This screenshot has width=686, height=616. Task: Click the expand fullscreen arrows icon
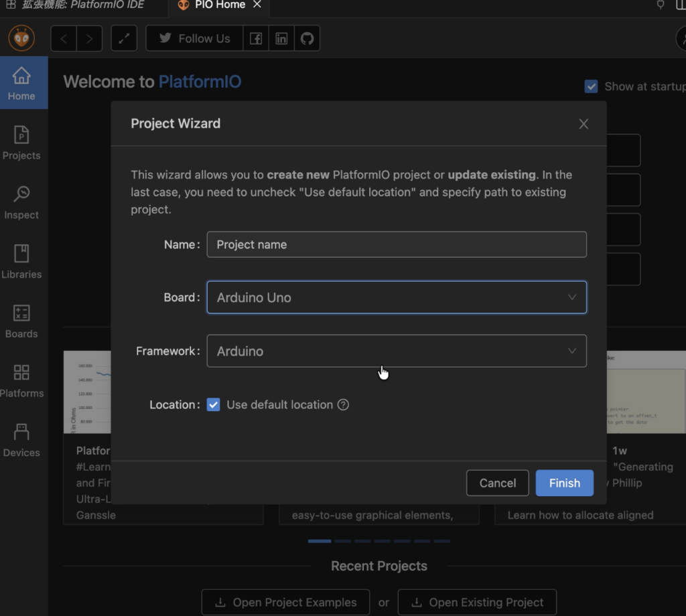(x=124, y=39)
